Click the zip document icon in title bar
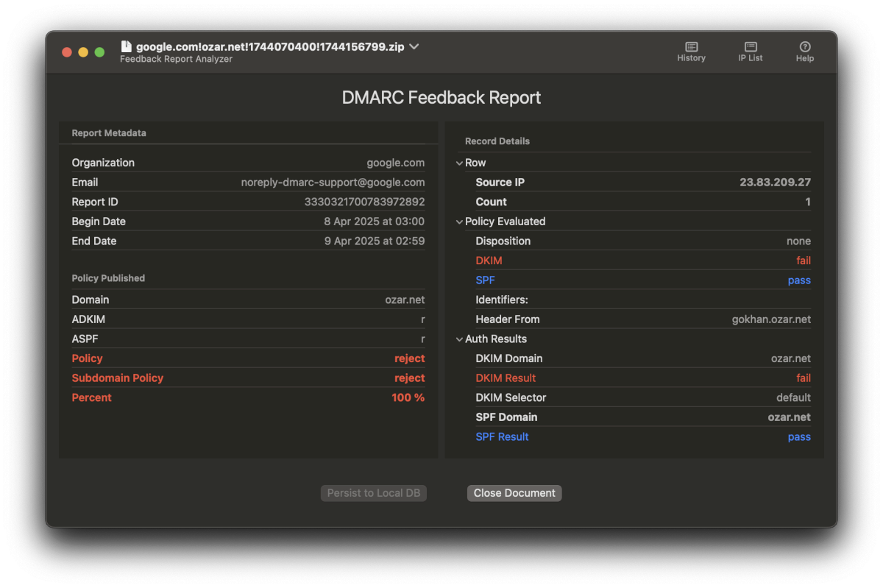 tap(126, 46)
